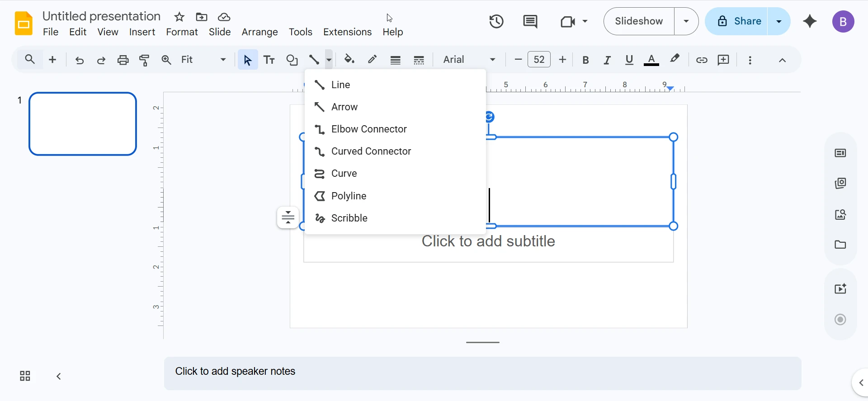Open the comments panel icon
Image resolution: width=868 pixels, height=401 pixels.
click(x=530, y=21)
